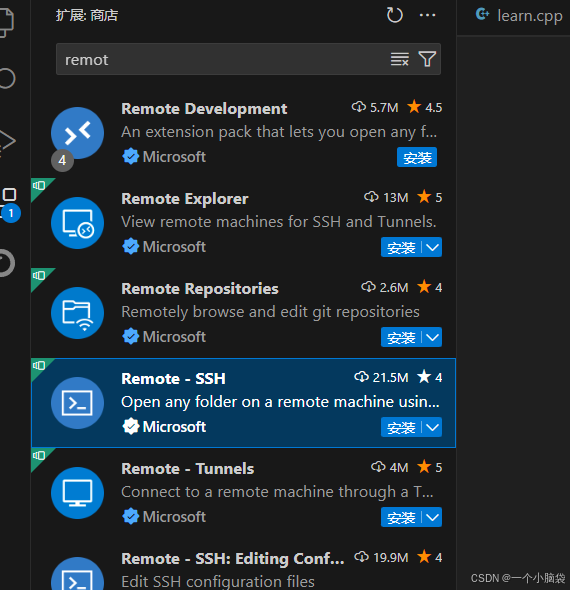The height and width of the screenshot is (590, 570).
Task: Open the extensions view more actions menu
Action: 427,15
